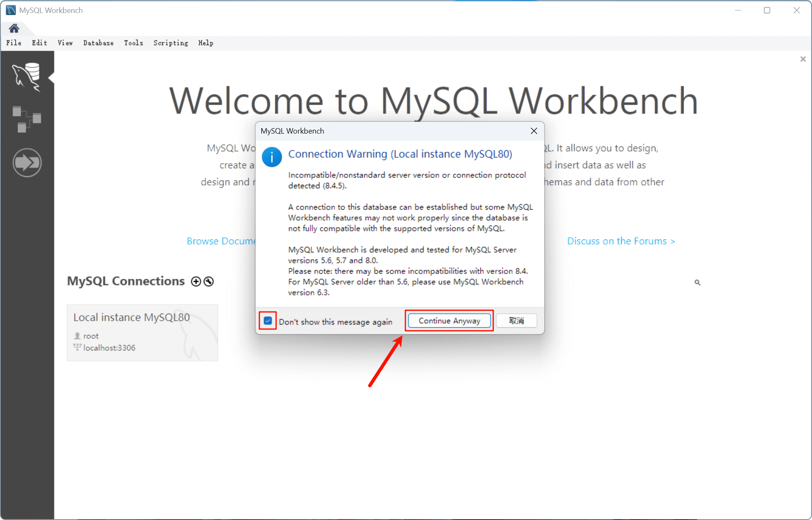The height and width of the screenshot is (520, 812).
Task: Follow the Browse Documentation link
Action: tap(221, 241)
